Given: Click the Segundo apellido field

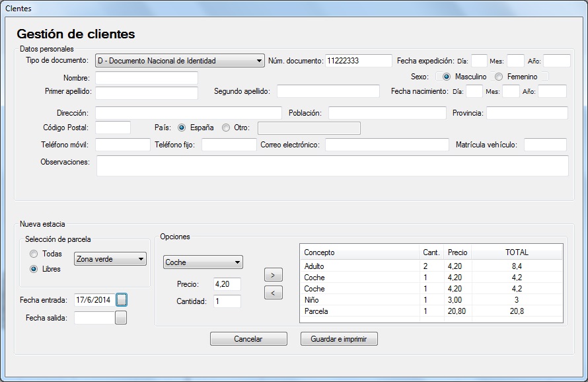Looking at the screenshot, I should 328,91.
